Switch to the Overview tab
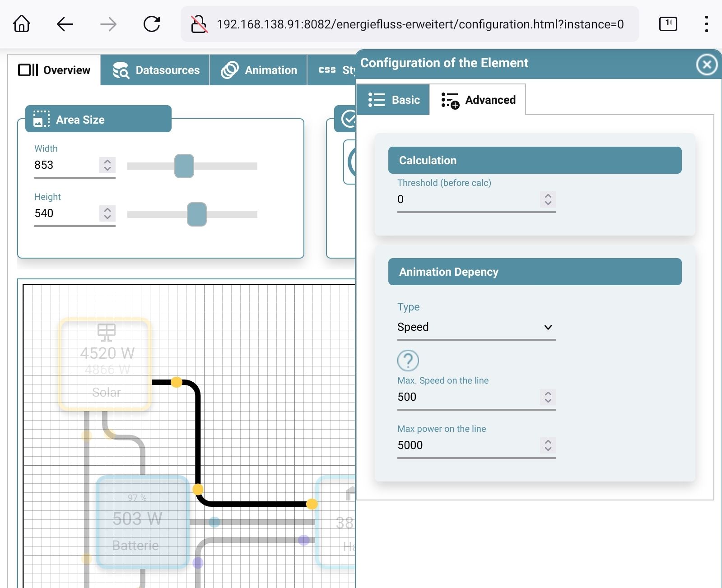The image size is (722, 588). point(54,70)
